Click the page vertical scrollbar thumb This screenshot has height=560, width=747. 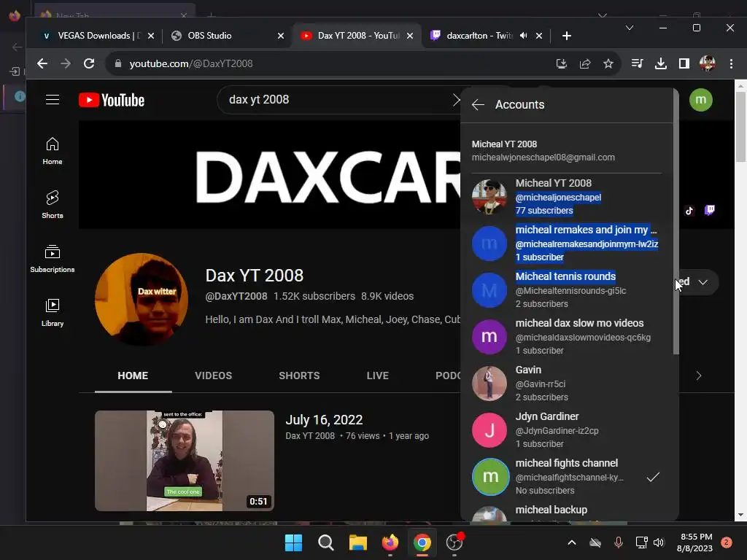740,126
